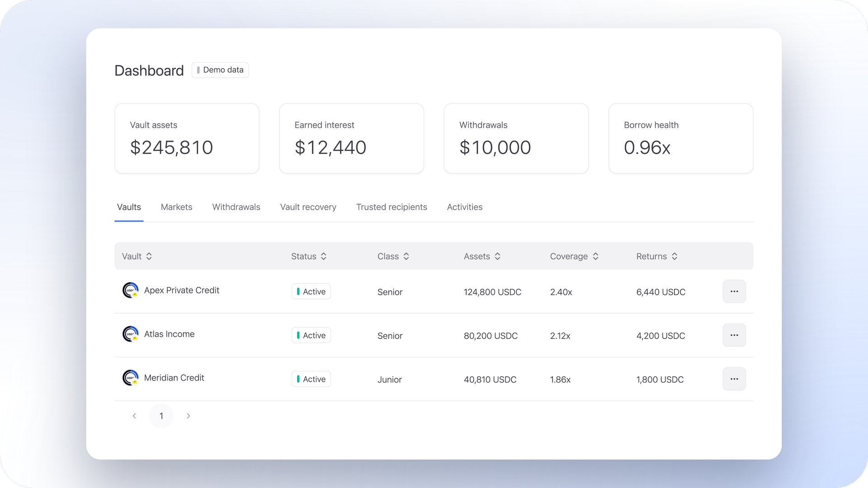Click the Atlas Income vault logo icon

click(x=131, y=334)
